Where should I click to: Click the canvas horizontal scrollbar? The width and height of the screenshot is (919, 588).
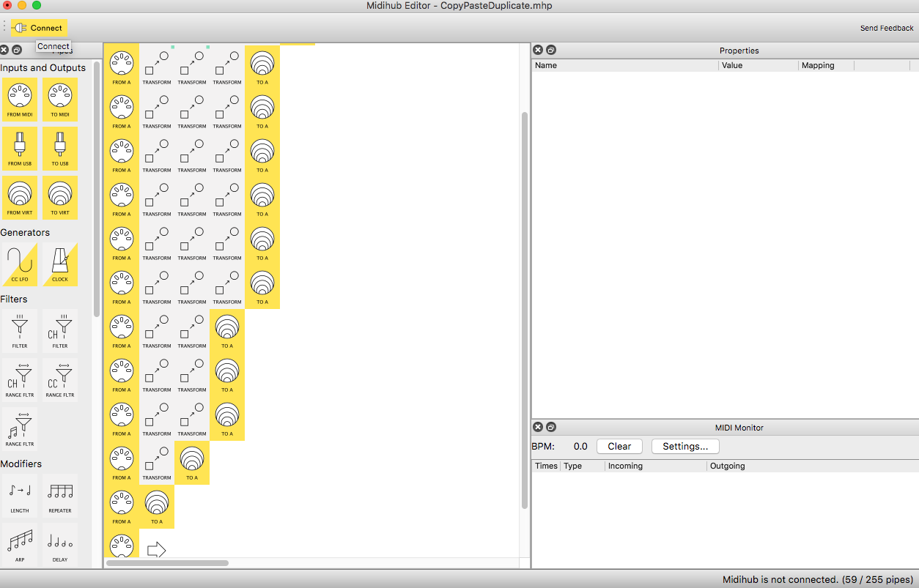(x=167, y=563)
